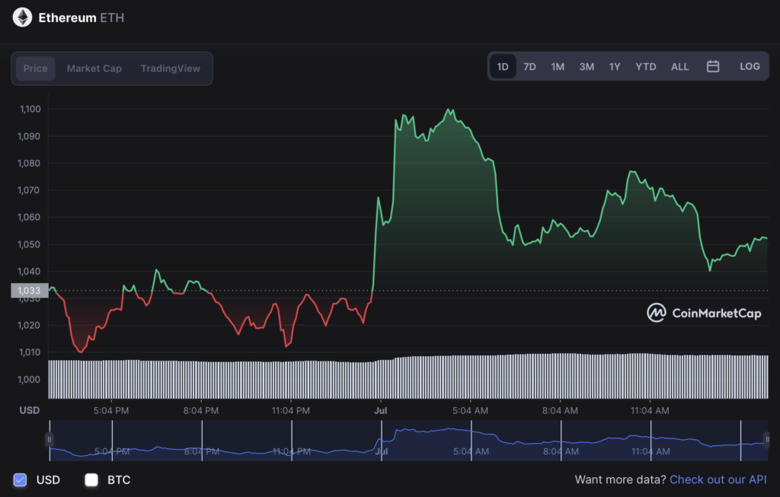Show ALL time price history
Image resolution: width=780 pixels, height=497 pixels.
pos(680,67)
